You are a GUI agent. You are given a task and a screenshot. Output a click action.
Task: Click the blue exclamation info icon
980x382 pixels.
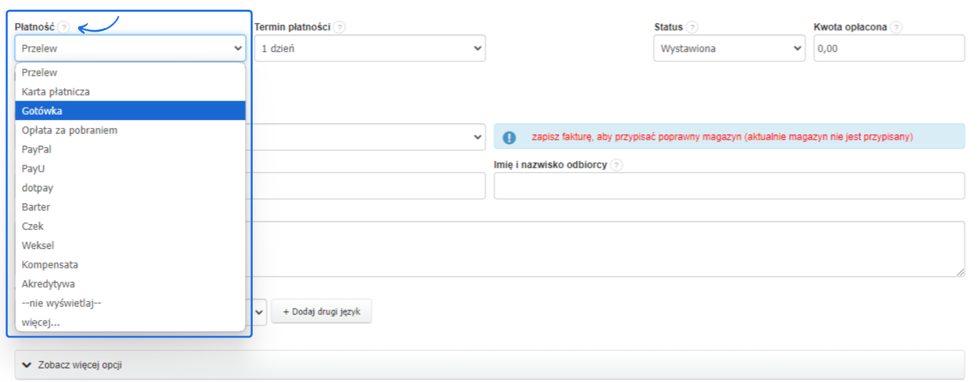509,137
